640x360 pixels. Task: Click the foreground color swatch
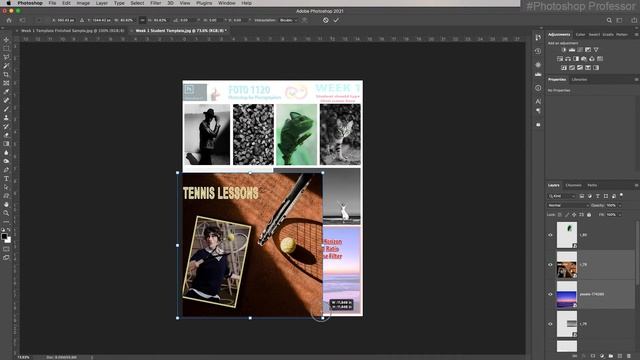pos(4,236)
